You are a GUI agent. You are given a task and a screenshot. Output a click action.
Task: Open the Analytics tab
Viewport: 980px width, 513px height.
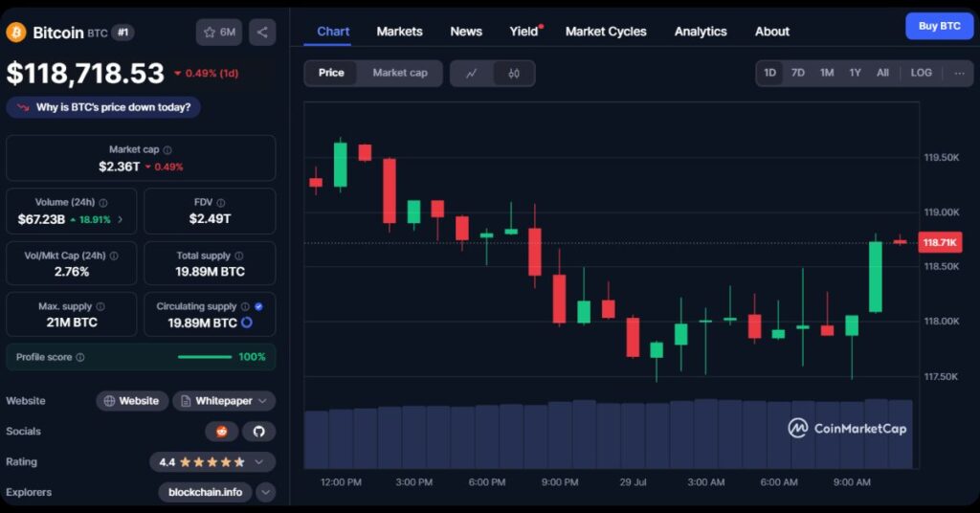click(701, 32)
